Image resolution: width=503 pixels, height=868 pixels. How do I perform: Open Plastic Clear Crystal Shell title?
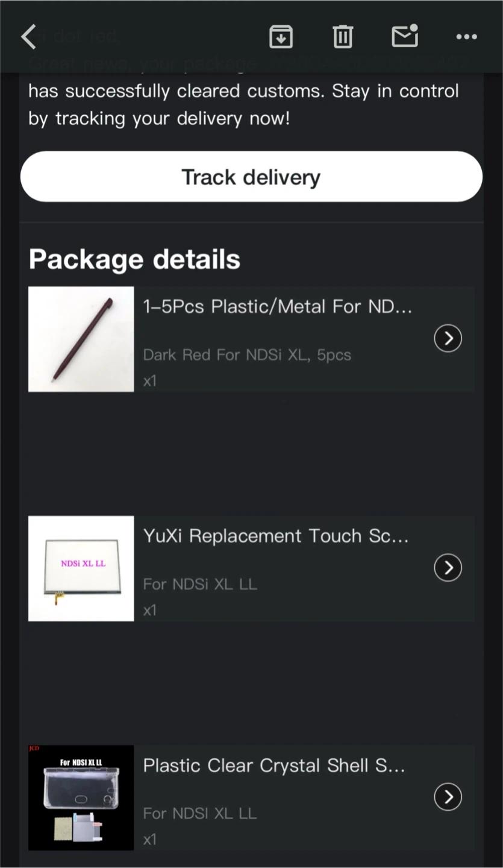[274, 765]
